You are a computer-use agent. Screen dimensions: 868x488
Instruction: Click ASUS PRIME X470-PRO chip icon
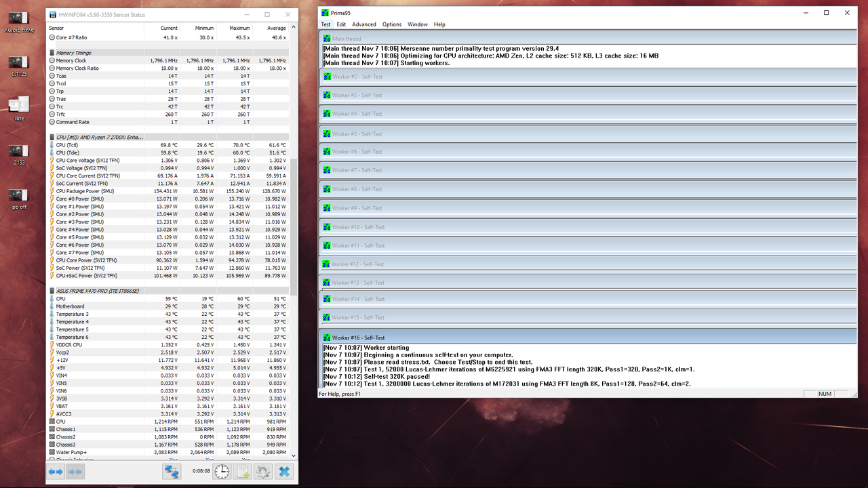(x=52, y=291)
